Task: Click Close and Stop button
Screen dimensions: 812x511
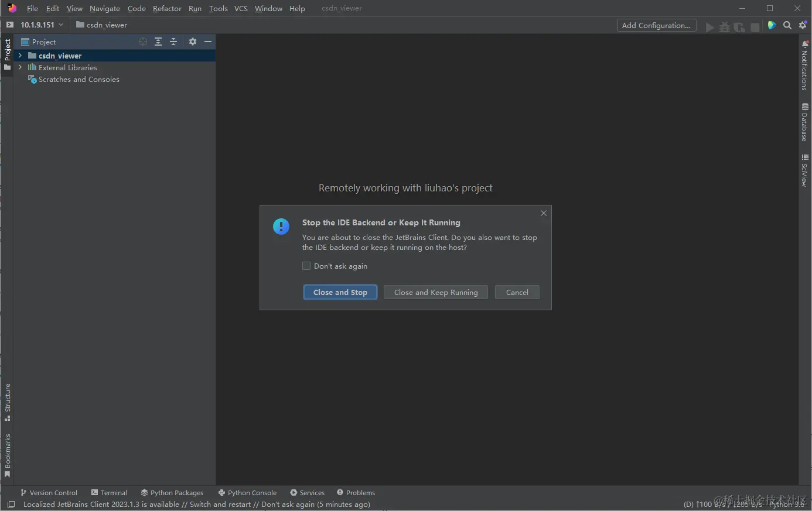Action: tap(340, 292)
